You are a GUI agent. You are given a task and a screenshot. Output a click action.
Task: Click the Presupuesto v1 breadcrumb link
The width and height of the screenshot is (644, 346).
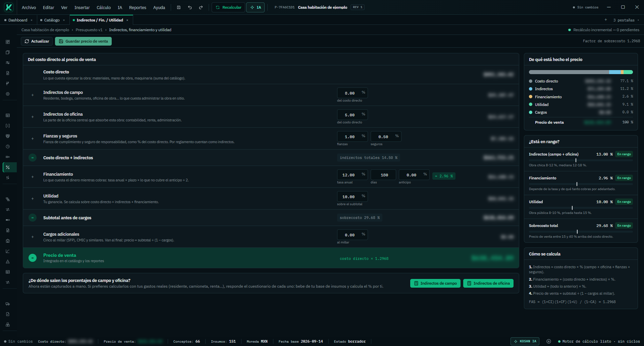point(89,30)
